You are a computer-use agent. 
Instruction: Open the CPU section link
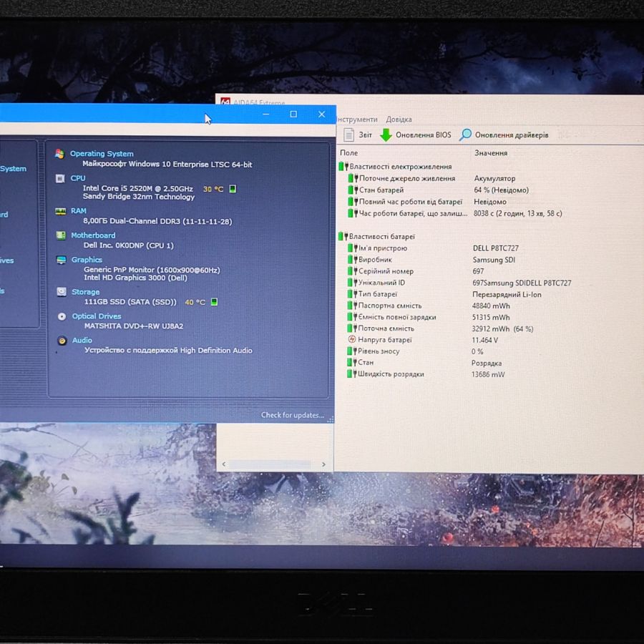click(78, 178)
